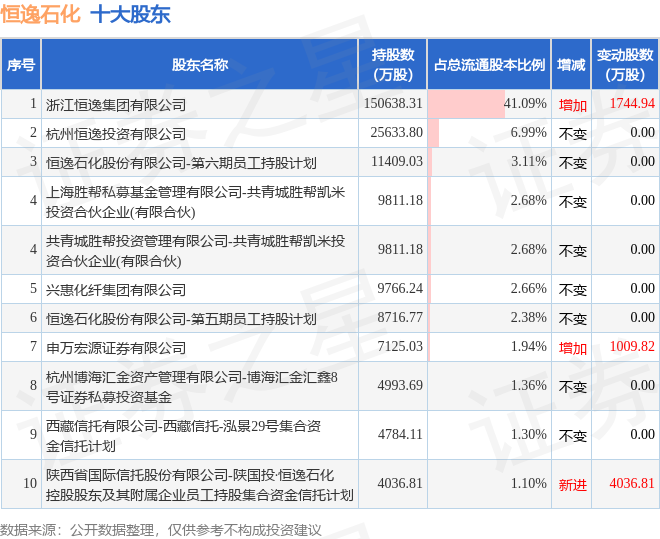This screenshot has height=539, width=660.
Task: Click shareholder 浙江恒逸集团有限公司
Action: pos(116,104)
